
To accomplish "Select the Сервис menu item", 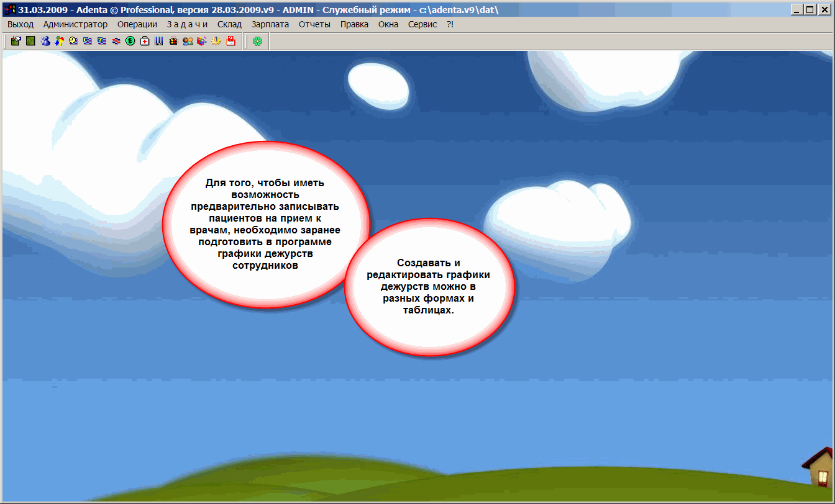I will point(422,24).
